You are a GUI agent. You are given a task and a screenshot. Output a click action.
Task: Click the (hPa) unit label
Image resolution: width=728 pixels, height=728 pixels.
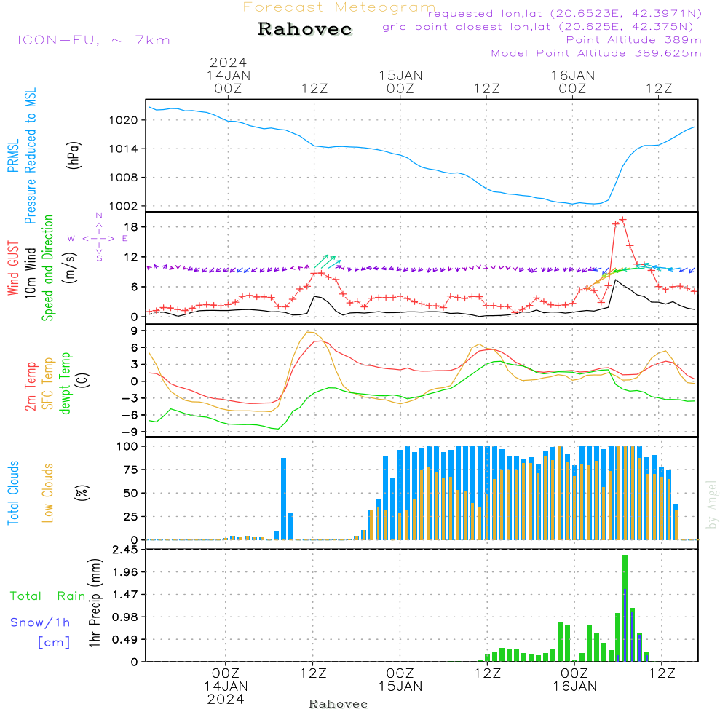click(74, 156)
